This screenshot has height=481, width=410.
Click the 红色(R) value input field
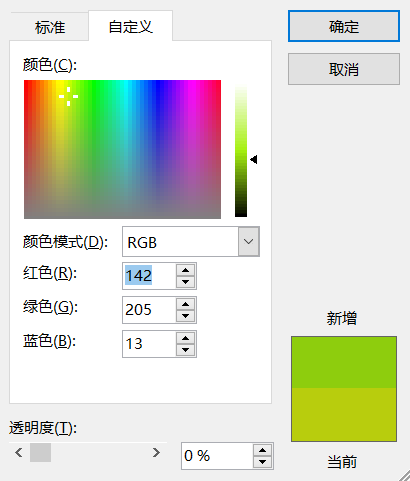pyautogui.click(x=149, y=276)
